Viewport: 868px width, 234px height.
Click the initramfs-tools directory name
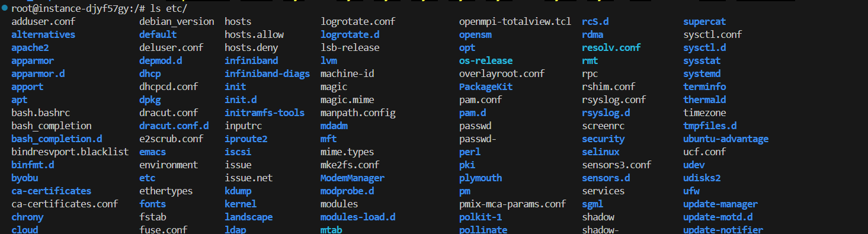(264, 113)
